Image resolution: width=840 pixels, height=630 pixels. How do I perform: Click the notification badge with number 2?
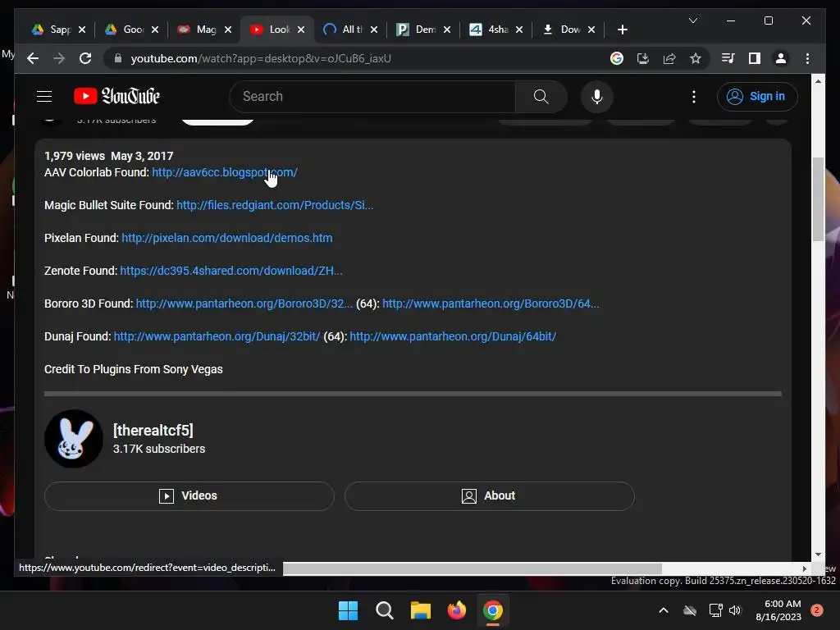[x=817, y=610]
